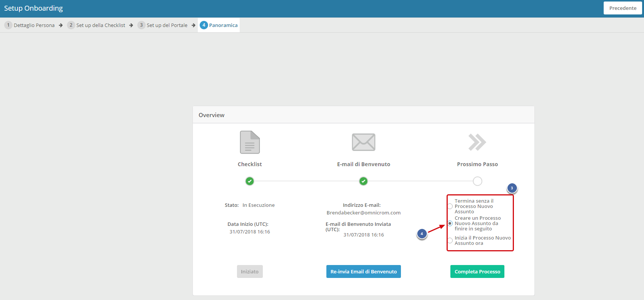Viewport: 644px width, 300px height.
Task: Click the 'In Esecuzione' status value
Action: click(259, 205)
